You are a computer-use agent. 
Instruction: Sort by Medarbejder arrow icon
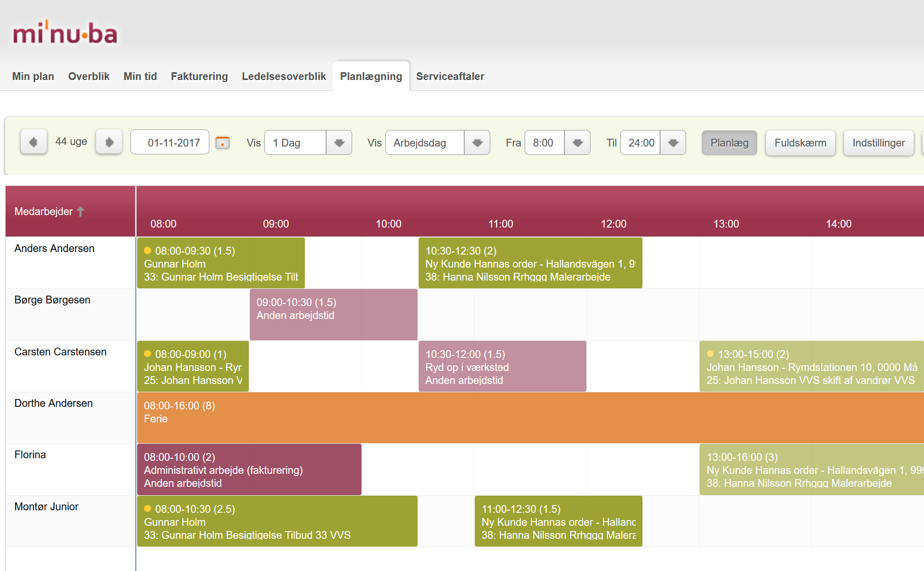tap(81, 211)
